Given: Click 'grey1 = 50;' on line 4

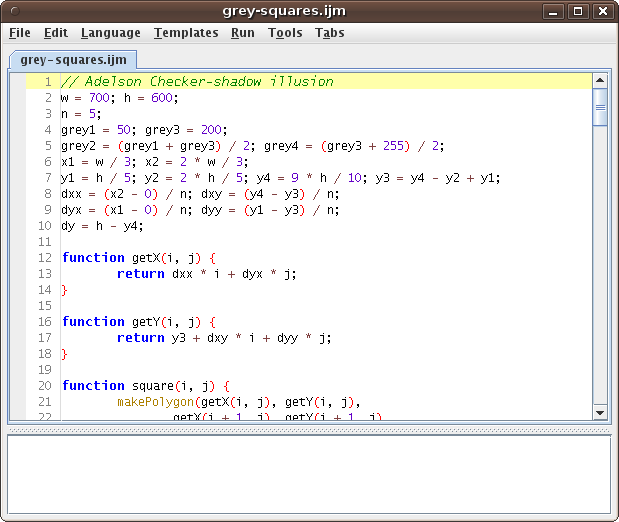Looking at the screenshot, I should click(x=99, y=130).
